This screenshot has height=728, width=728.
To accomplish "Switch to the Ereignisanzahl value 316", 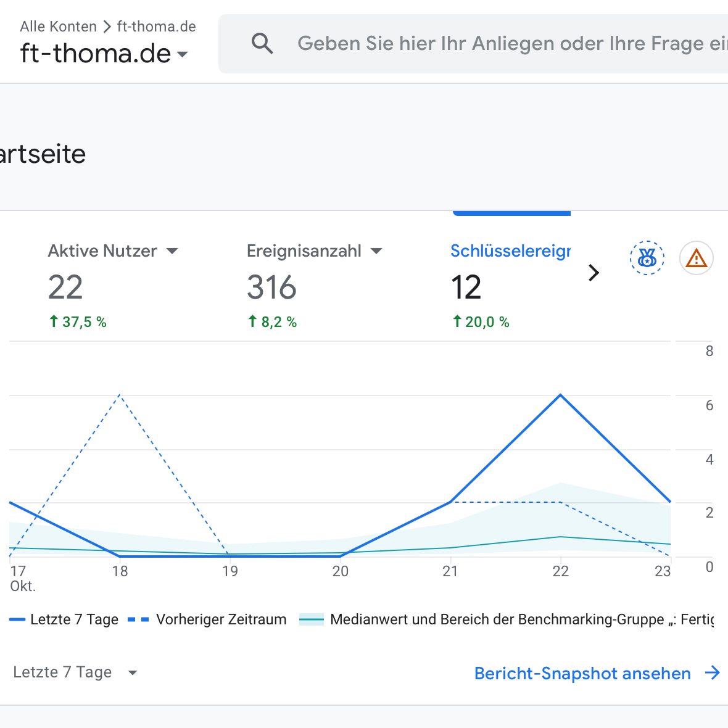I will click(271, 287).
